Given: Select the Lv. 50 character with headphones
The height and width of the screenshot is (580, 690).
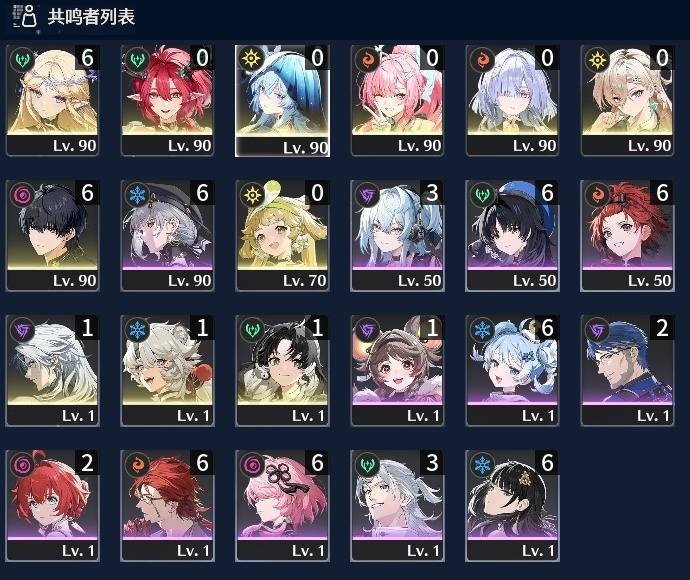Looking at the screenshot, I should pyautogui.click(x=397, y=235).
